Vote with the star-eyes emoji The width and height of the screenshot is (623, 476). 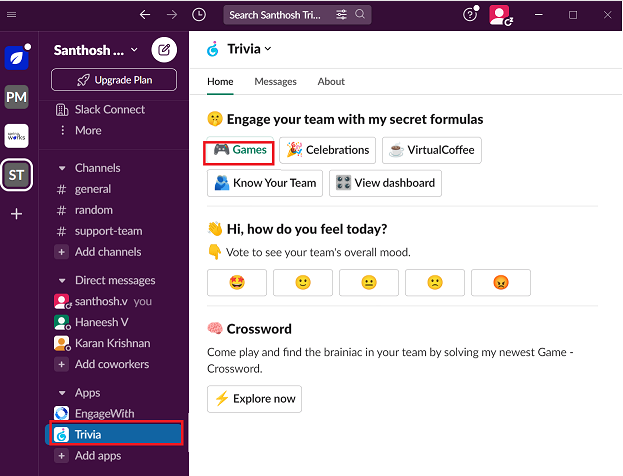(237, 283)
